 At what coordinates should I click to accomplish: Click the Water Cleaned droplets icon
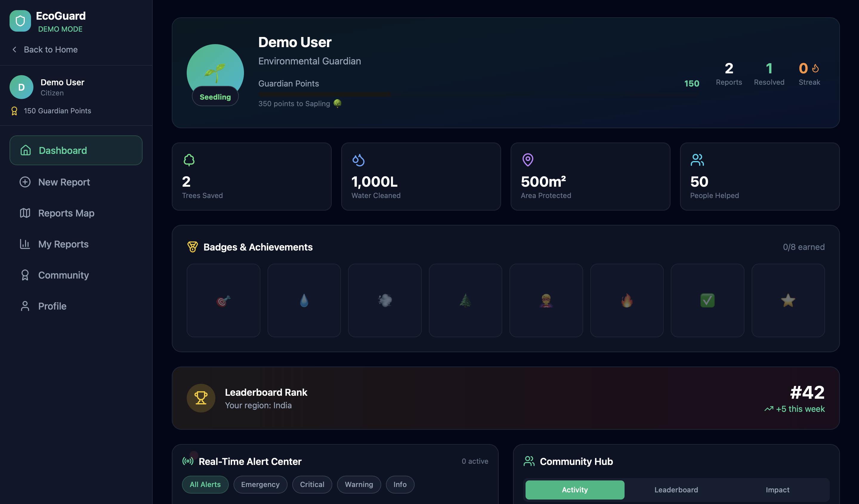358,160
